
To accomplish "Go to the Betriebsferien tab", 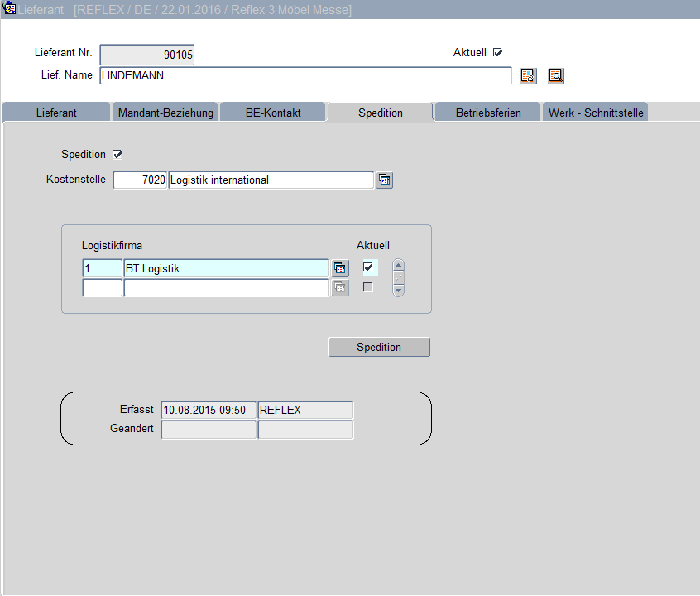I will [x=488, y=113].
